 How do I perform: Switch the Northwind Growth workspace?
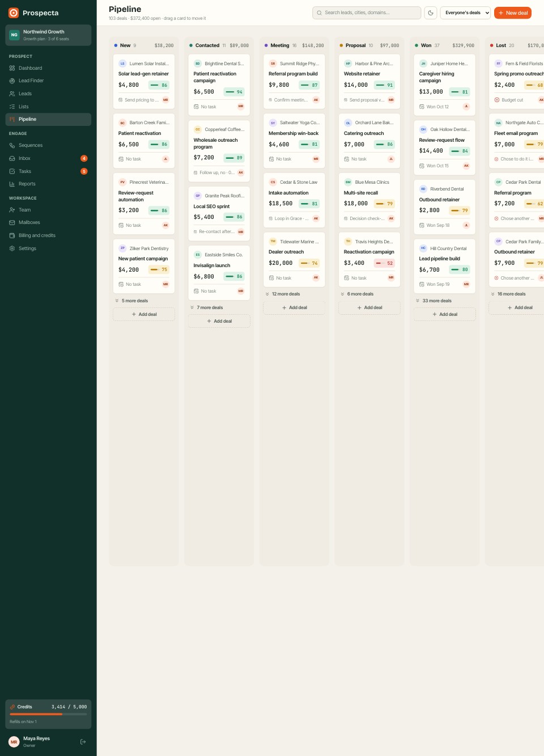[x=48, y=35]
